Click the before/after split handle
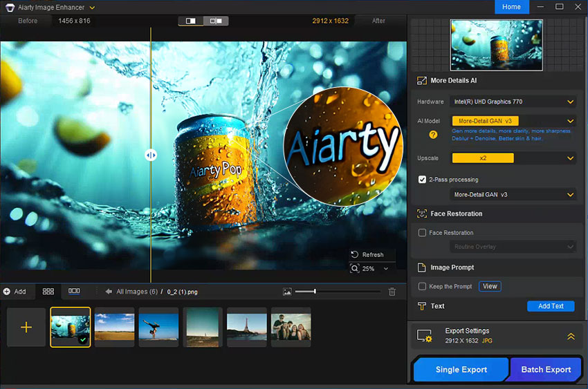Image resolution: width=588 pixels, height=389 pixels. pyautogui.click(x=151, y=155)
